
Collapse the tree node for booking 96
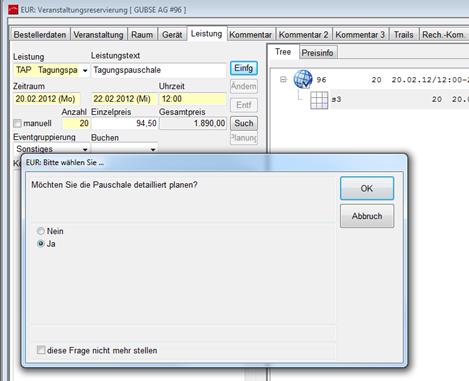(x=283, y=79)
